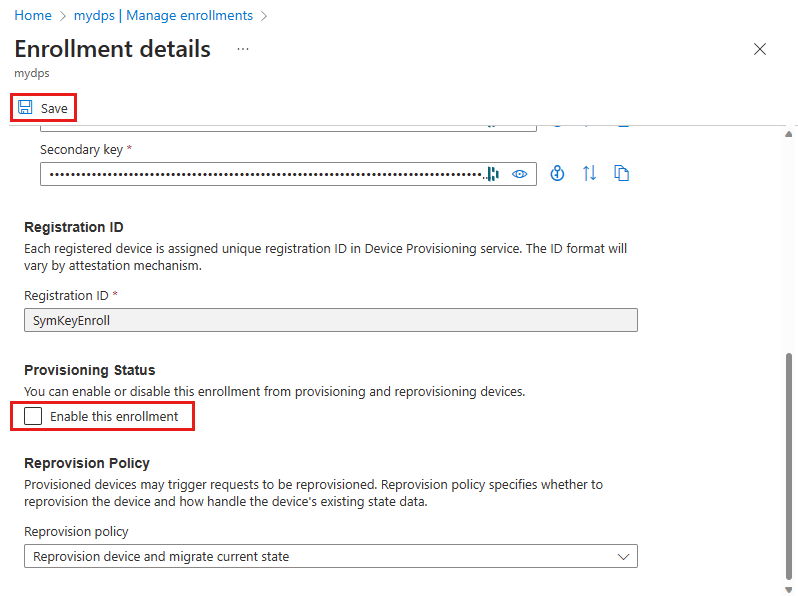Regenerate the Secondary key
This screenshot has width=798, height=596.
point(558,174)
